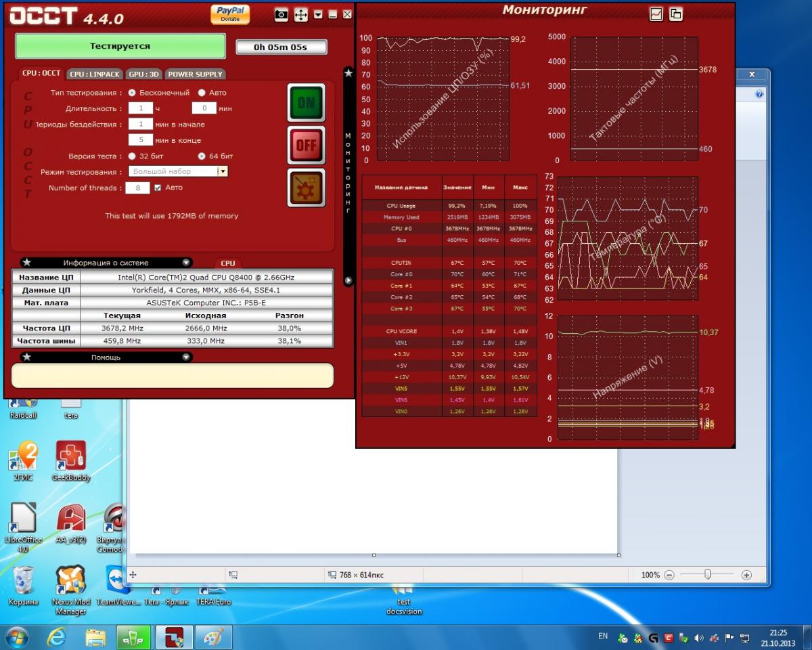The width and height of the screenshot is (812, 650).
Task: Click the star beside Помощь
Action: (x=26, y=357)
